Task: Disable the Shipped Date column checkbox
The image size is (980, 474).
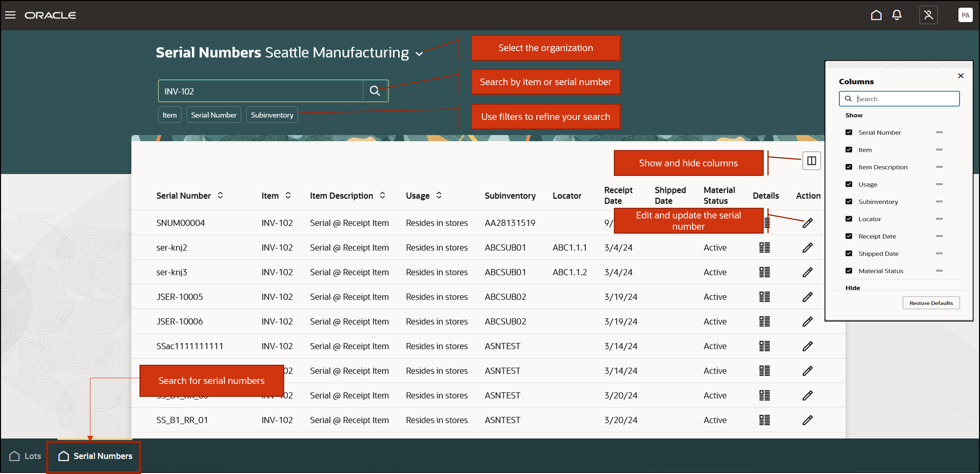Action: click(849, 253)
